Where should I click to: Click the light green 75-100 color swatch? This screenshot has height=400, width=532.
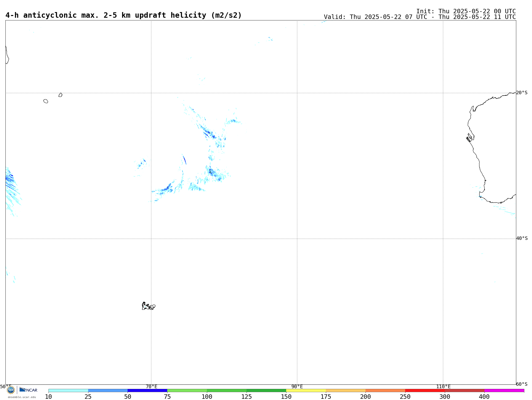[187, 391]
